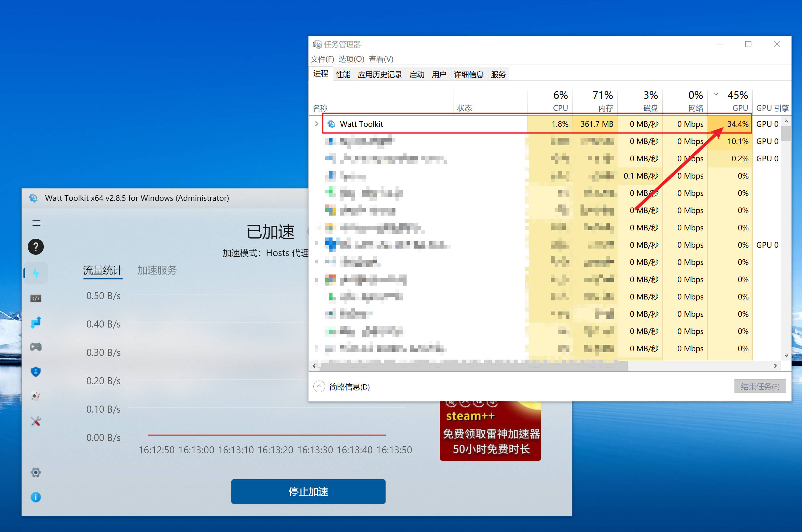Click the 结束任务(E) button
Viewport: 802px width, 532px height.
760,386
